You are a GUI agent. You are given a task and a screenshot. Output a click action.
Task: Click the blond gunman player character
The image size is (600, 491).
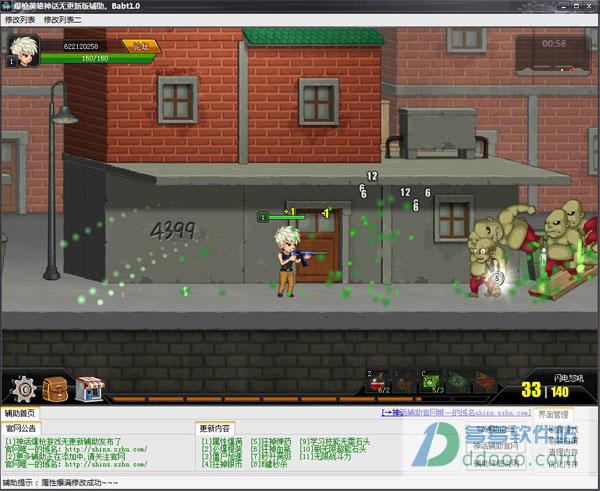[x=290, y=261]
